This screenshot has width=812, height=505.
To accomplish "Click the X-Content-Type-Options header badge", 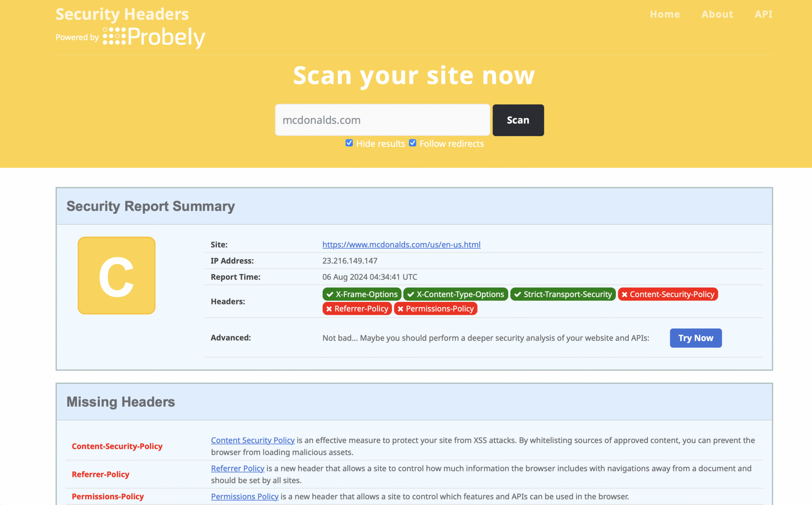I will point(455,294).
